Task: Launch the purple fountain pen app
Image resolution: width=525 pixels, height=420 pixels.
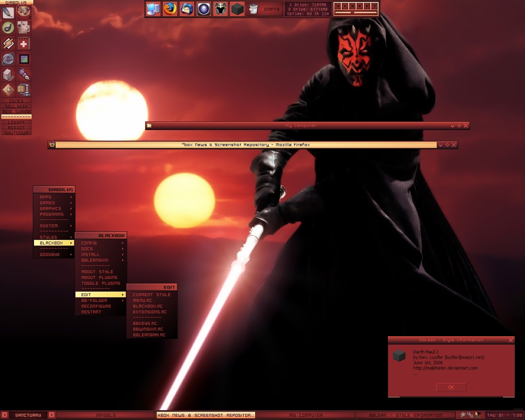Action: [x=24, y=75]
